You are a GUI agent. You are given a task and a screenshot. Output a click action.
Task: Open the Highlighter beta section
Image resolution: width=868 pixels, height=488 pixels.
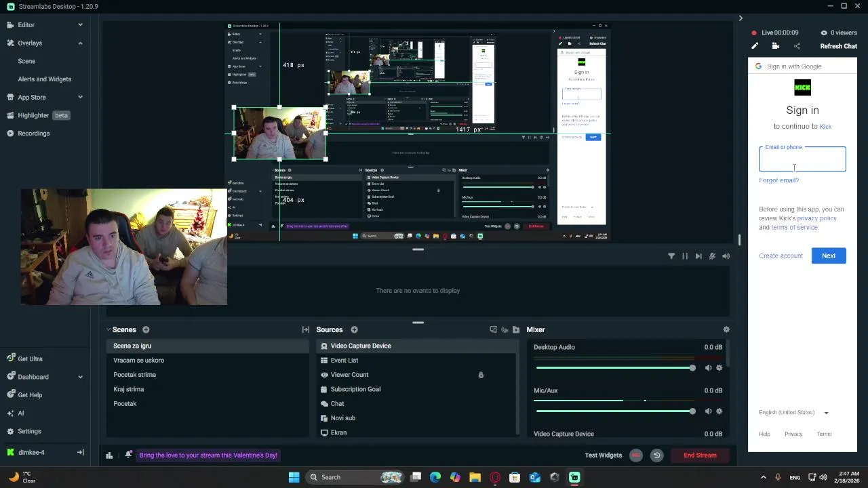37,115
